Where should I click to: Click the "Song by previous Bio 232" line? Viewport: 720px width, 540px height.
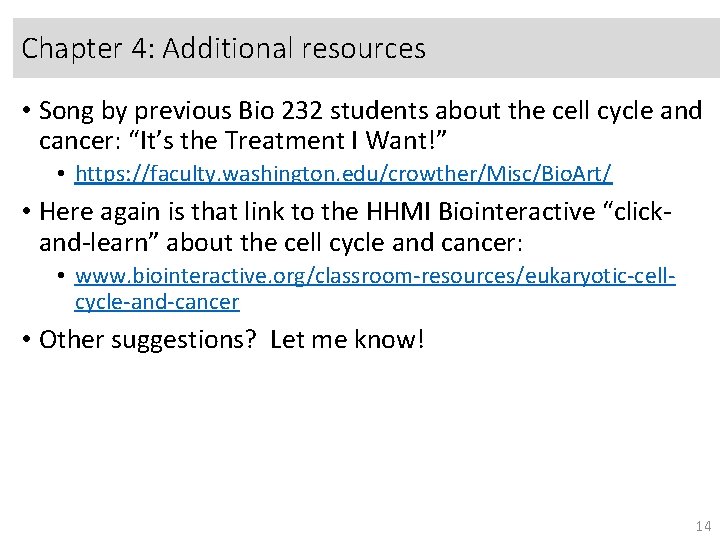point(370,110)
